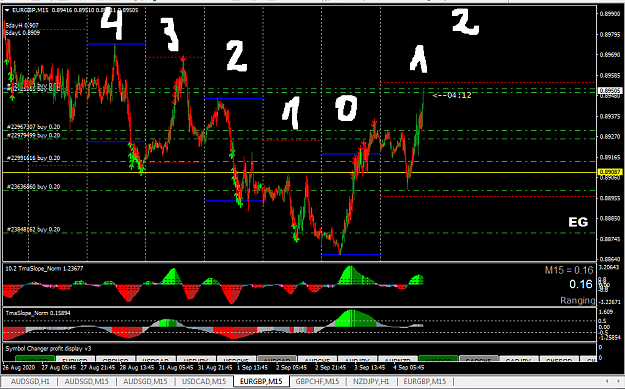This screenshot has height=389, width=625.
Task: Select the TmaSlope_Norm 0.15894 indicator label
Action: coord(38,313)
